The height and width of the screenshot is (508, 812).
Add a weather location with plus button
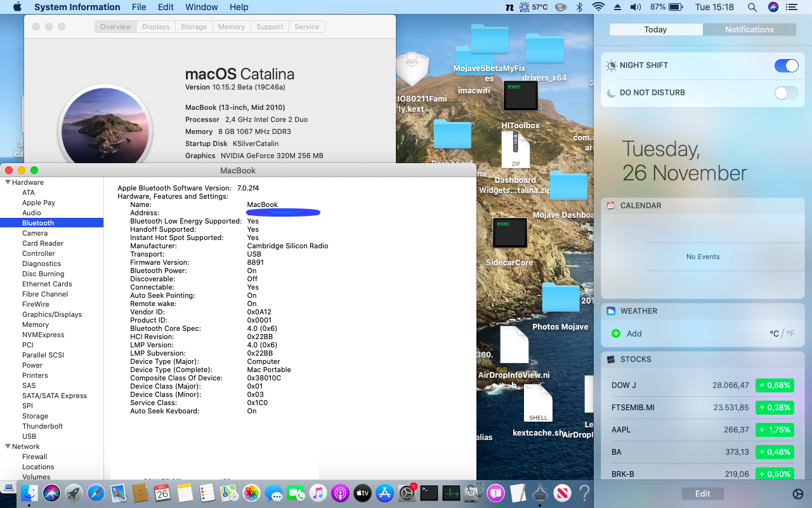coord(615,333)
